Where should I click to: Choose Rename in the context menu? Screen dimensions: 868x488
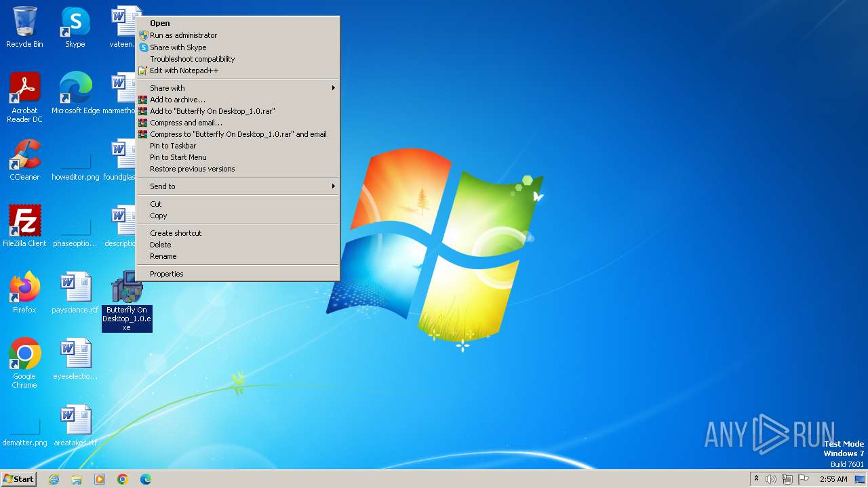pyautogui.click(x=238, y=256)
